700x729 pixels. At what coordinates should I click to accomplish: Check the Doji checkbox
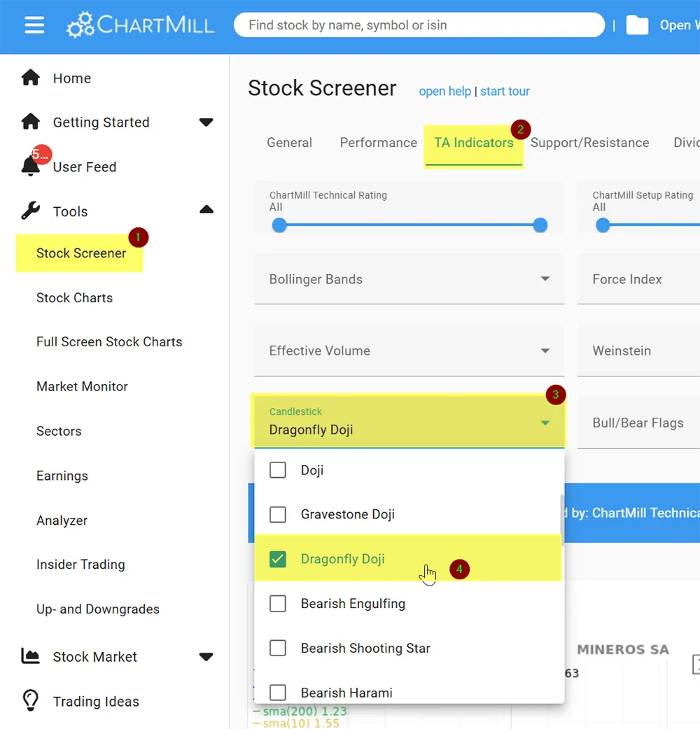[x=278, y=469]
